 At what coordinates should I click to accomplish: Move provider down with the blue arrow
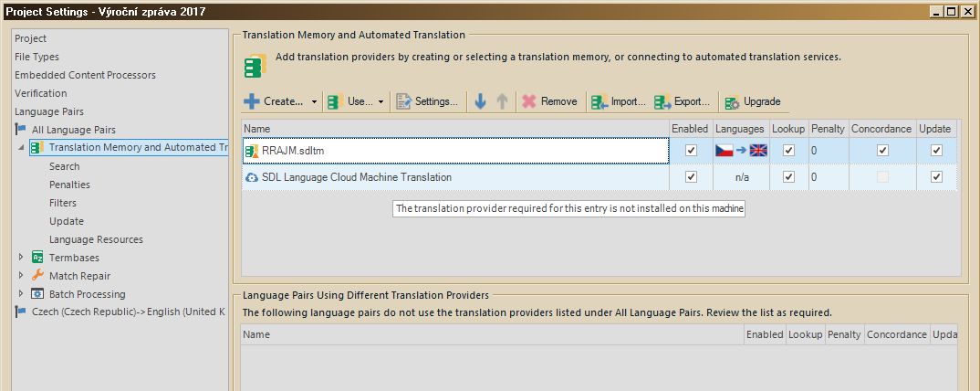481,101
